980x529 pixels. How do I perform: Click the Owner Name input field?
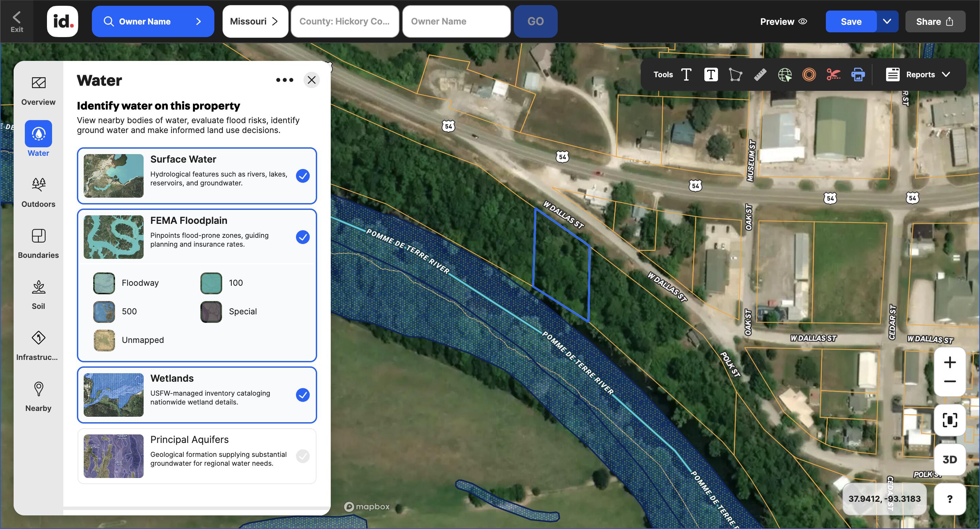[x=456, y=21]
